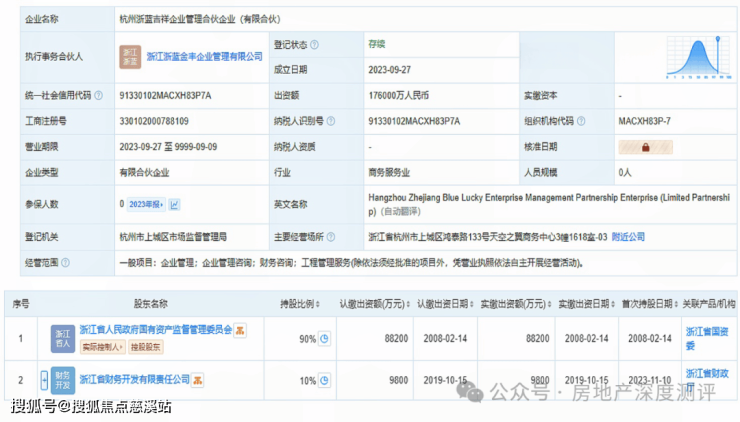Expand shareholder row 2 with plus icon
Image resolution: width=740 pixels, height=422 pixels.
tap(44, 380)
